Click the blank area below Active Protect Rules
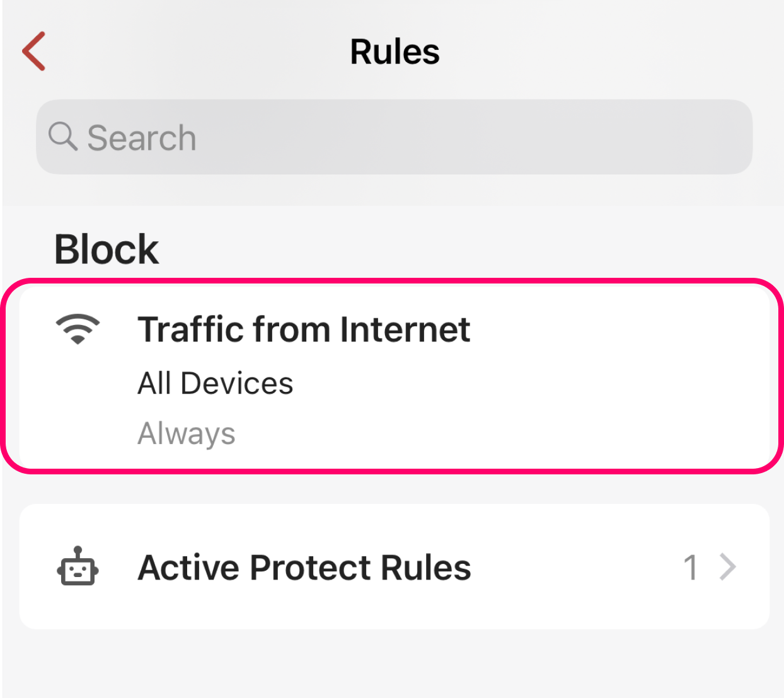Screen dimensions: 784x698 (394, 661)
